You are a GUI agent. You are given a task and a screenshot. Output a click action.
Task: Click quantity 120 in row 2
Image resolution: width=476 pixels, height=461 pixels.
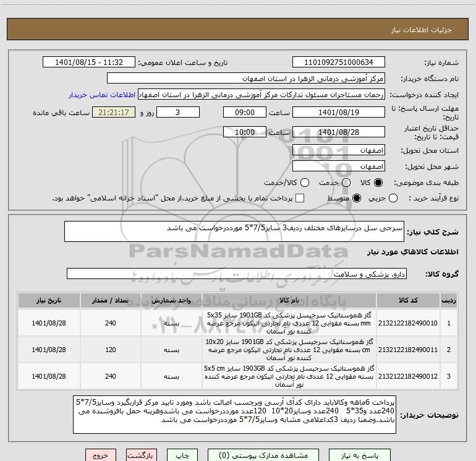111,350
